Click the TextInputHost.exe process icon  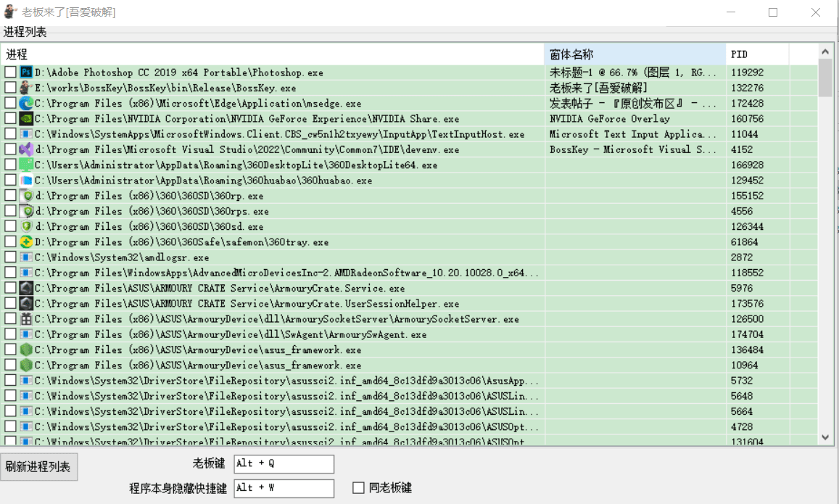pyautogui.click(x=26, y=133)
